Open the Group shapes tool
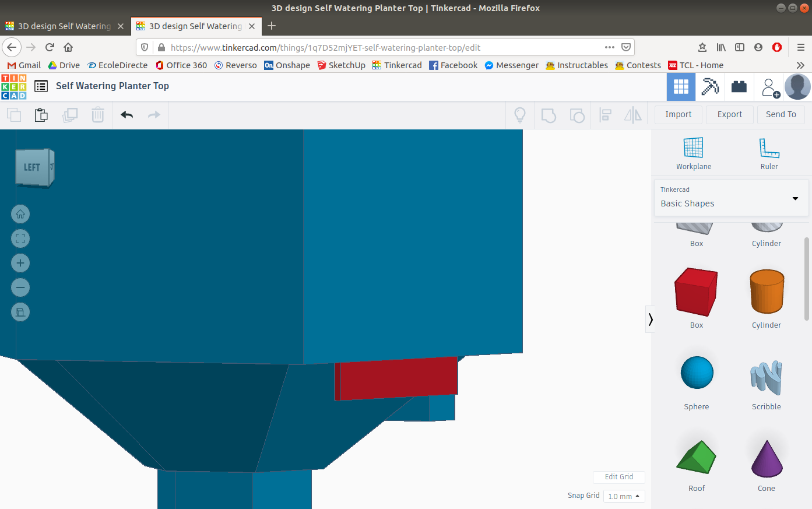The height and width of the screenshot is (509, 812). coord(549,115)
